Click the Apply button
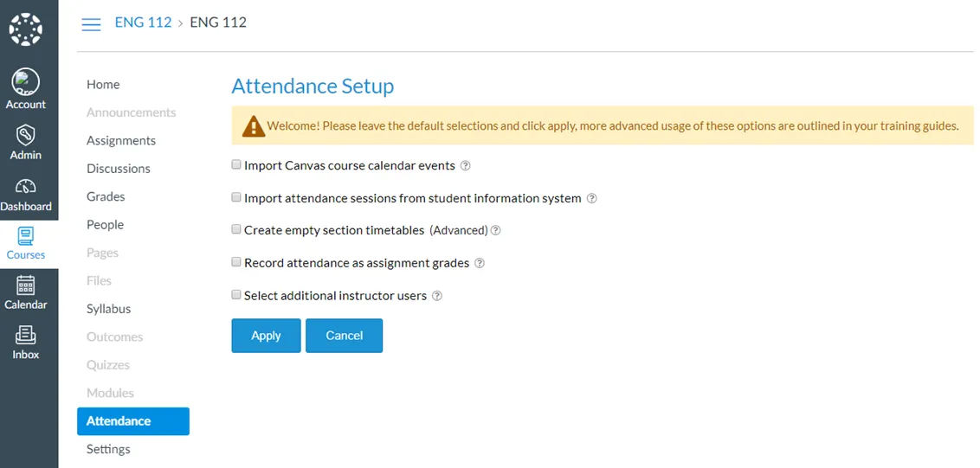Image resolution: width=980 pixels, height=468 pixels. pyautogui.click(x=267, y=336)
